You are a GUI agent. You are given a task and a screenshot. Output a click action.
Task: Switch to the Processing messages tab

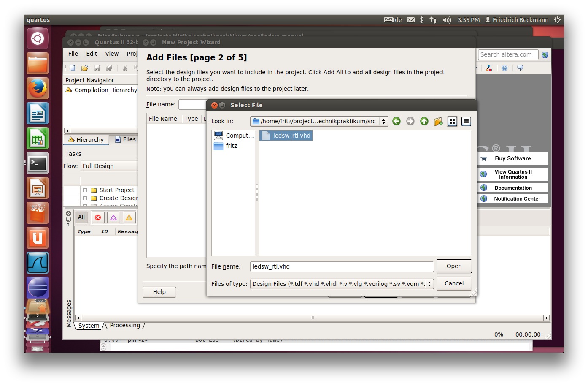125,325
